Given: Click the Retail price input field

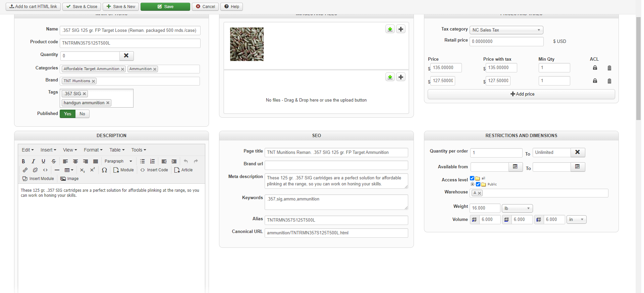Looking at the screenshot, I should [x=506, y=42].
